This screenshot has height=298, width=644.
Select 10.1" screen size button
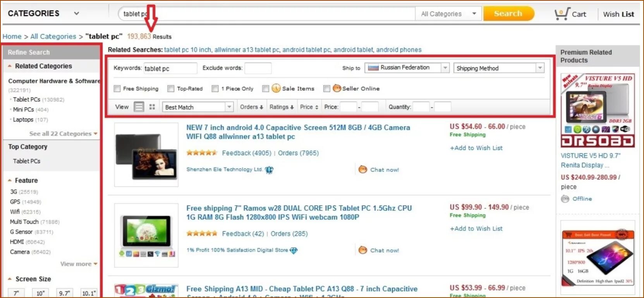(x=89, y=293)
